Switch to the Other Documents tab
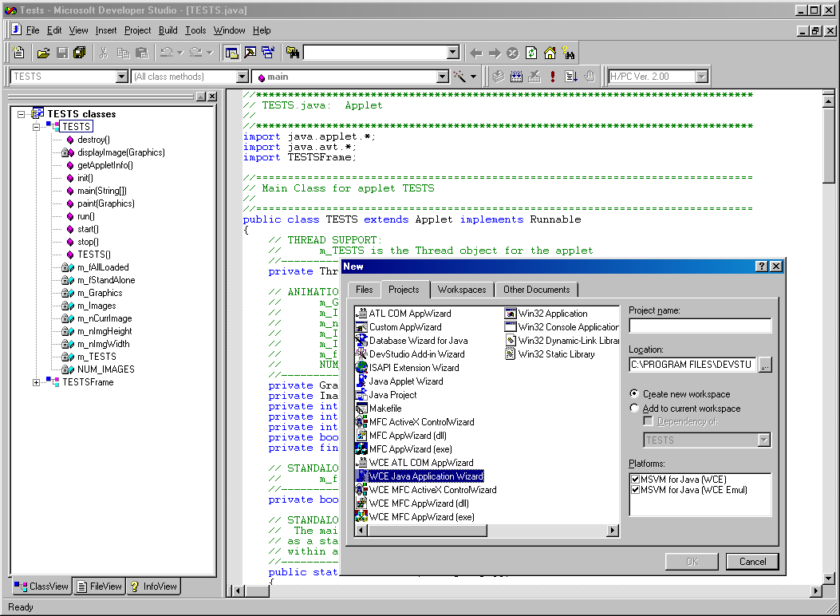 [x=536, y=290]
